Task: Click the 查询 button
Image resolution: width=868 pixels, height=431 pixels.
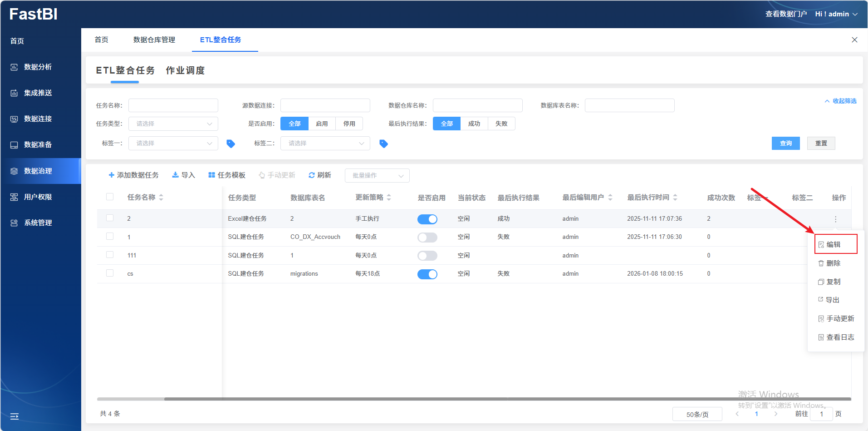Action: click(785, 143)
